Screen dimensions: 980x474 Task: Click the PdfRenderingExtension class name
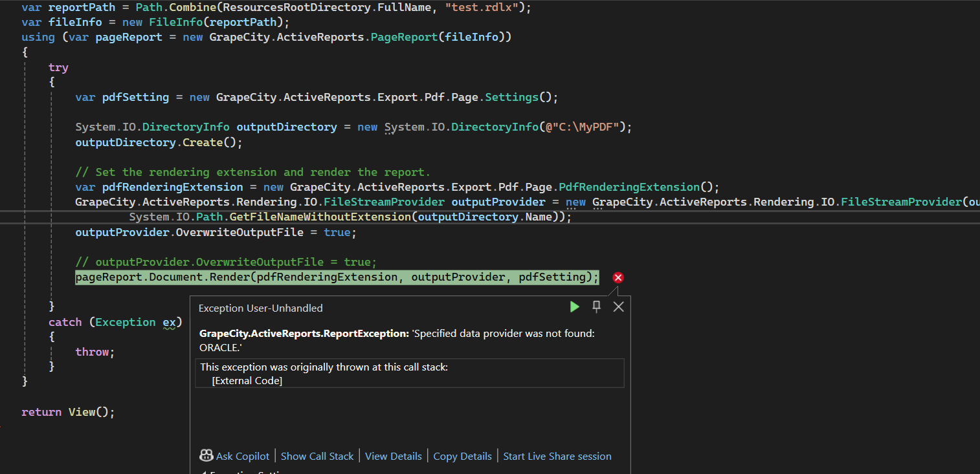[629, 187]
